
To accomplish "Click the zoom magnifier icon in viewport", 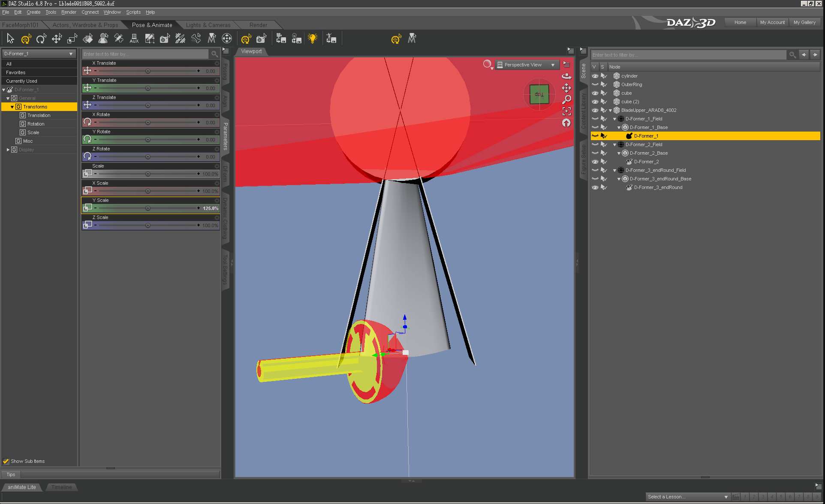I will tap(566, 99).
